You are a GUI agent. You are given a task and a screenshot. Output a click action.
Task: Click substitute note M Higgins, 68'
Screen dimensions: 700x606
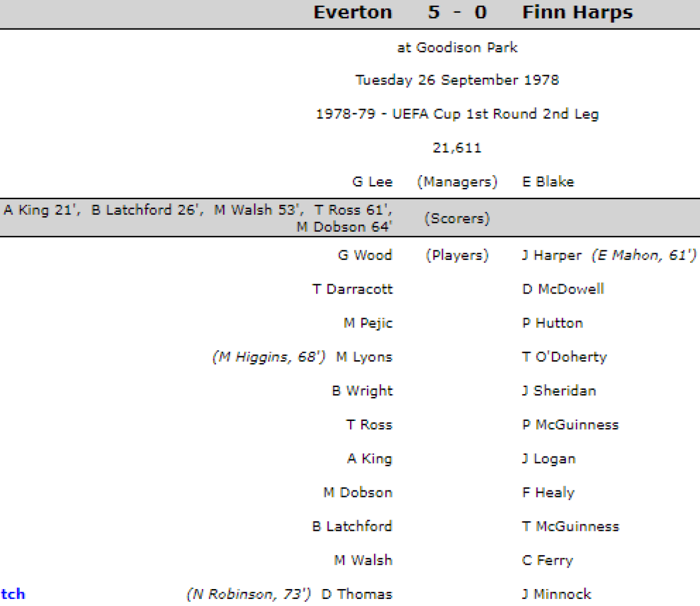point(269,357)
